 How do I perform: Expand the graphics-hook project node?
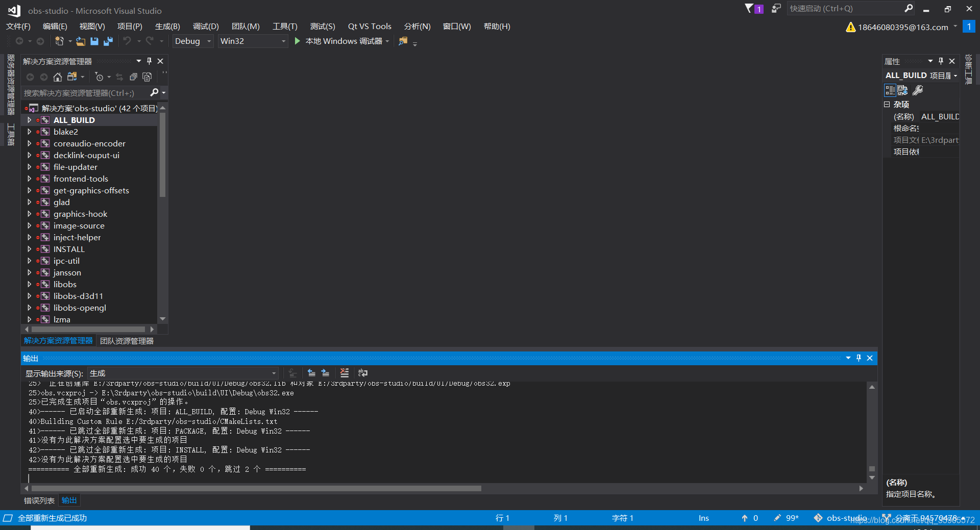pos(29,214)
